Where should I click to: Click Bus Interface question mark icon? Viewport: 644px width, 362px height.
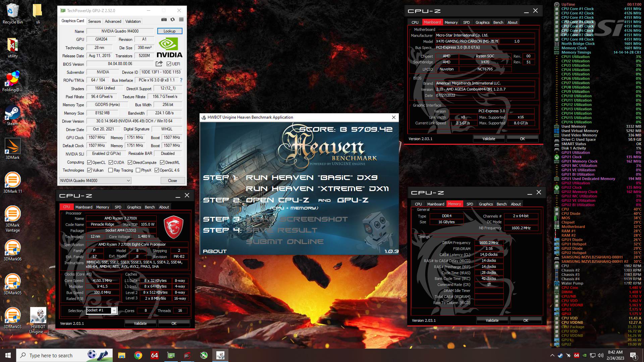pos(181,80)
